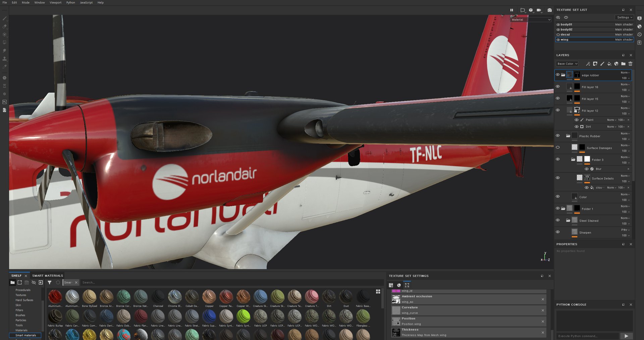Toggle visibility of Surface Damages layer
This screenshot has height=340, width=644.
pyautogui.click(x=558, y=147)
